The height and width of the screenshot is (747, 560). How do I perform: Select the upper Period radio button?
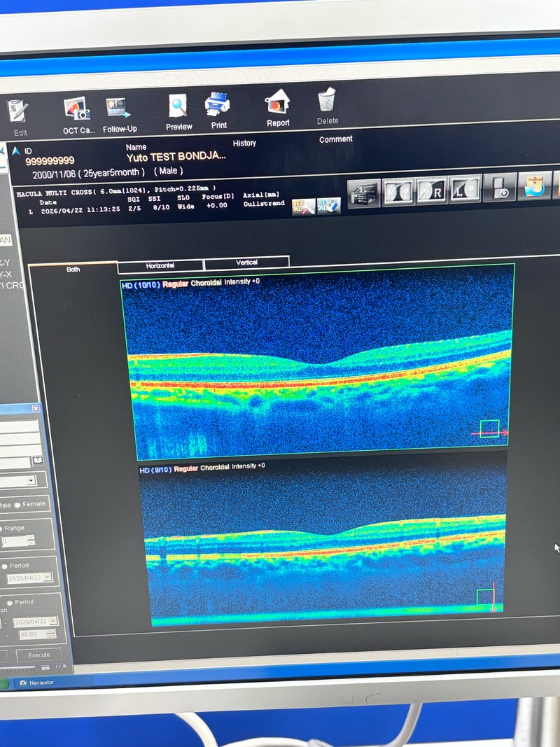pyautogui.click(x=4, y=566)
